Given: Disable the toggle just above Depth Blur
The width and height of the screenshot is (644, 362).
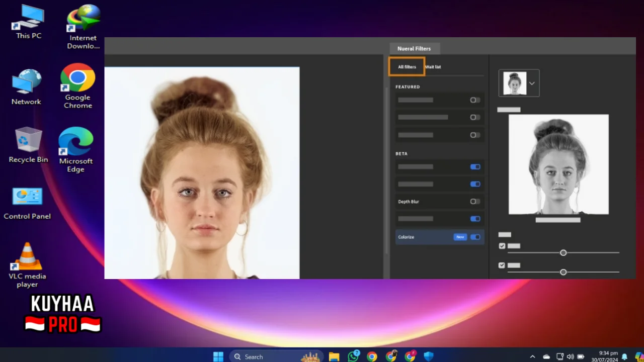Looking at the screenshot, I should pos(475,184).
